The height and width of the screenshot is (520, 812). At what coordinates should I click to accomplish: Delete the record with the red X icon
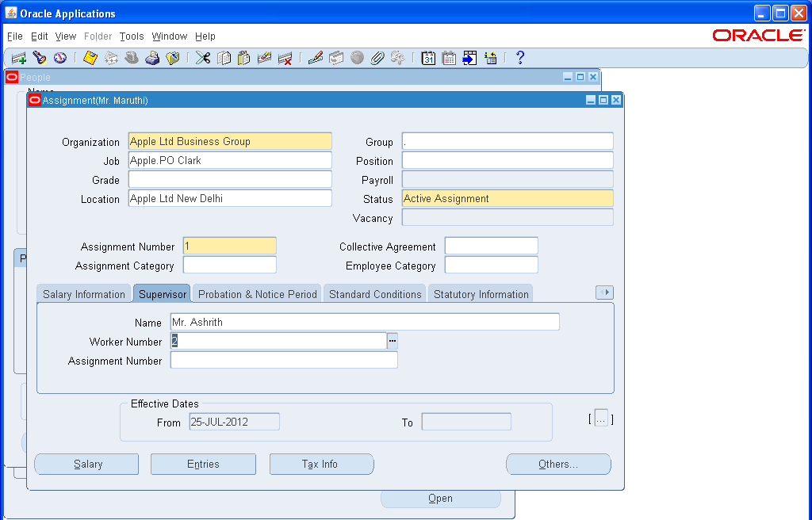pyautogui.click(x=285, y=57)
